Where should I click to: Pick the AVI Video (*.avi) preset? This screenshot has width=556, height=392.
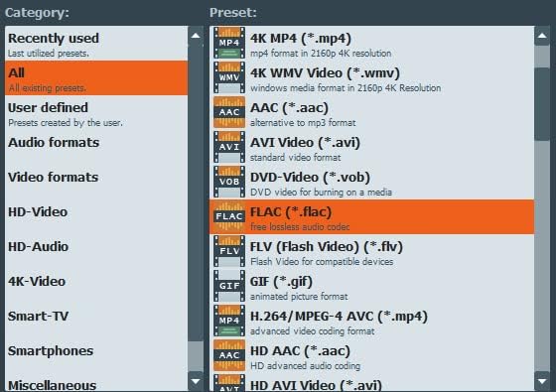point(372,148)
